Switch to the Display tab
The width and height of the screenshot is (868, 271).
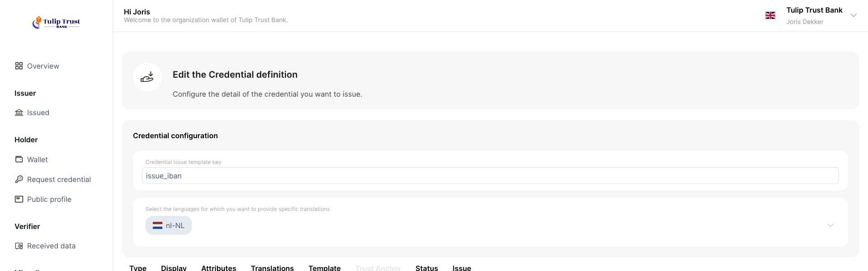point(174,268)
